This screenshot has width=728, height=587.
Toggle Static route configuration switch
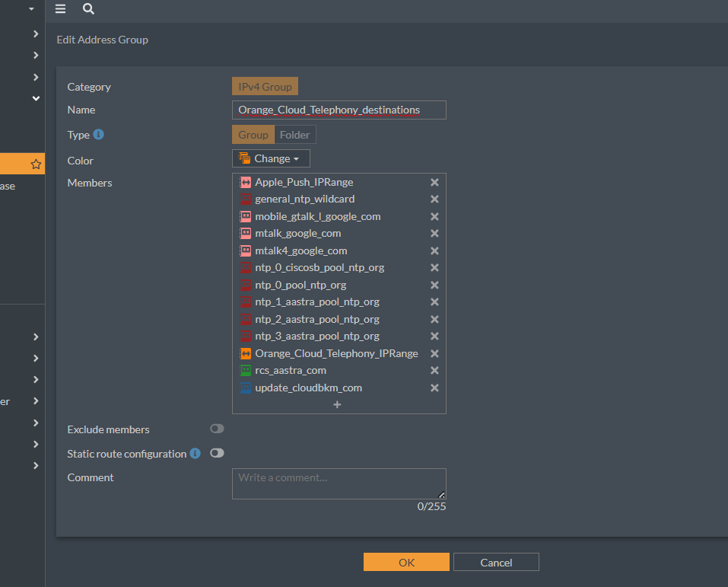[217, 453]
